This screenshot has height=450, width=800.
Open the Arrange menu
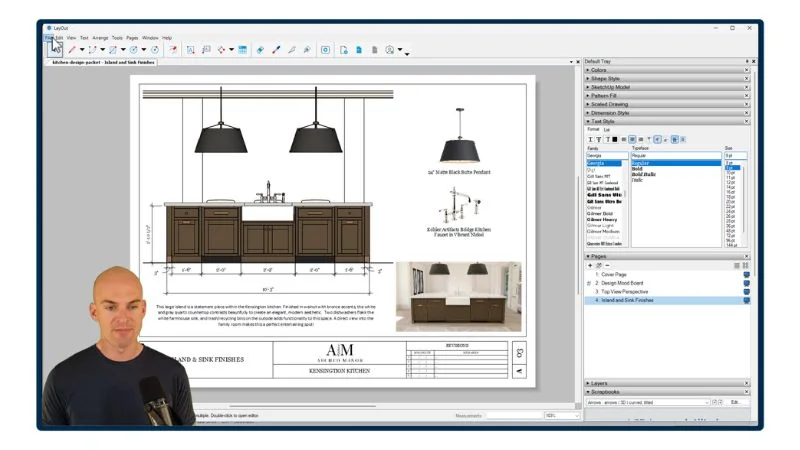click(x=100, y=38)
